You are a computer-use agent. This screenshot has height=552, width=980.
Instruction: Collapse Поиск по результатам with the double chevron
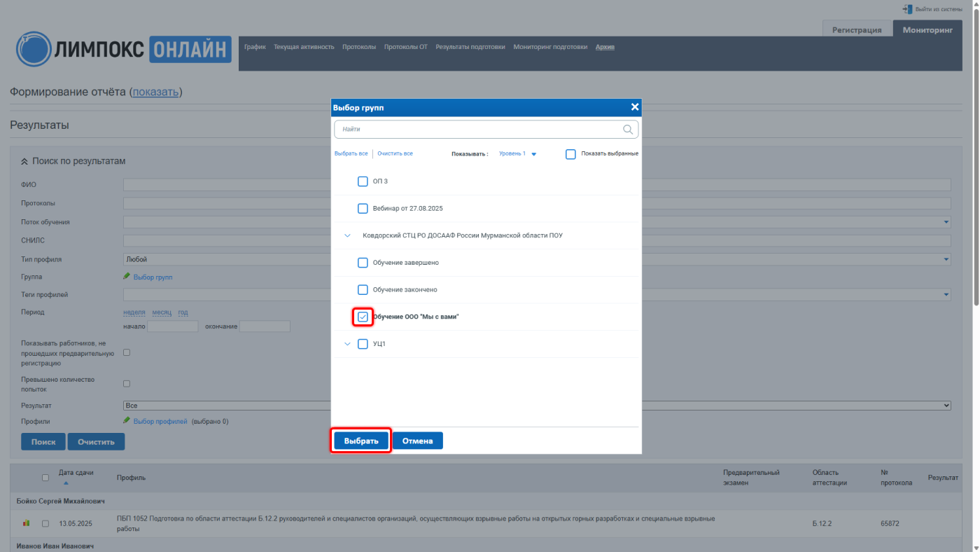[24, 162]
